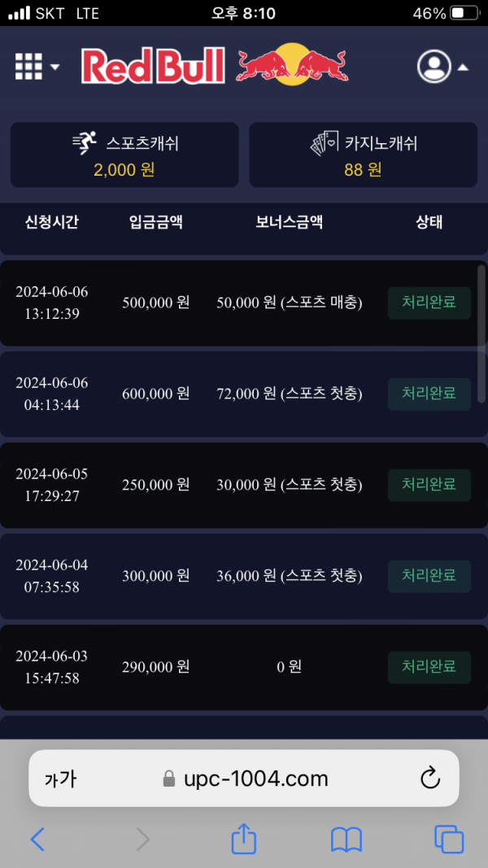
Task: Tap the running figure sports icon
Action: pyautogui.click(x=85, y=143)
